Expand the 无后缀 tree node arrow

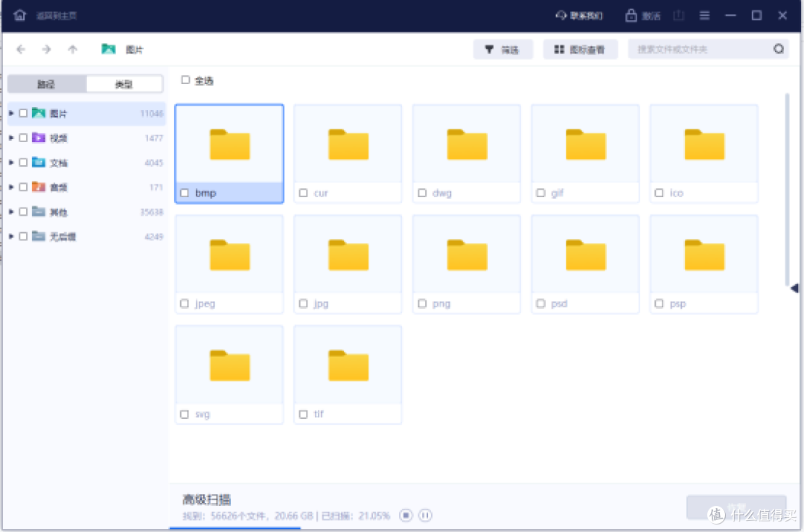[x=11, y=237]
